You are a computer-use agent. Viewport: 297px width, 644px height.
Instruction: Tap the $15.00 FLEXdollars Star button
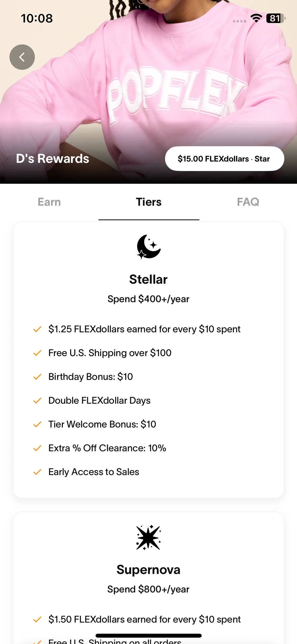point(225,159)
